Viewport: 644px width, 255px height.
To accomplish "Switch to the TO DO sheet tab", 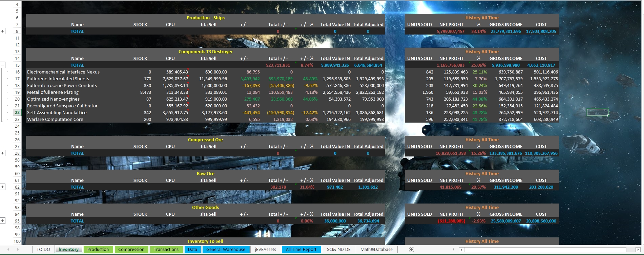I will click(43, 250).
